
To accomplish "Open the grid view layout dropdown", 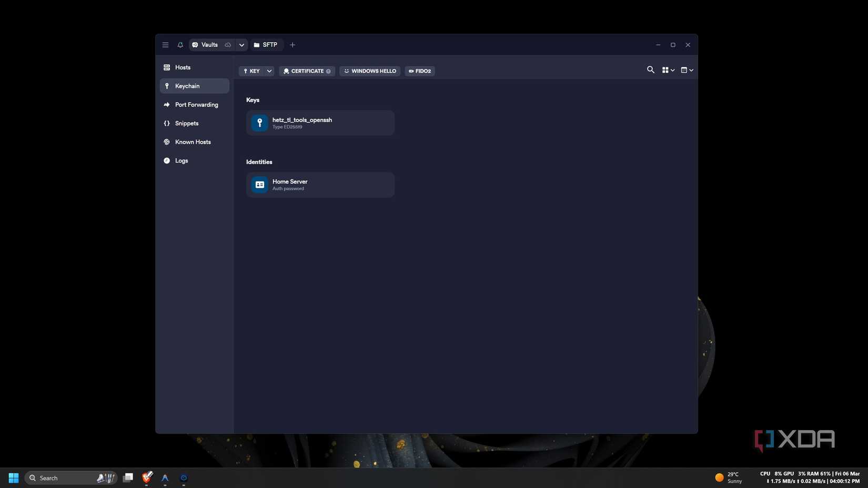I will pos(668,69).
